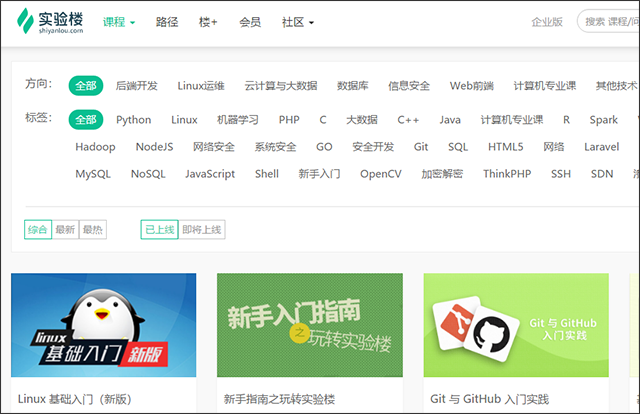Select the SSH tag
The width and height of the screenshot is (640, 414).
(561, 174)
